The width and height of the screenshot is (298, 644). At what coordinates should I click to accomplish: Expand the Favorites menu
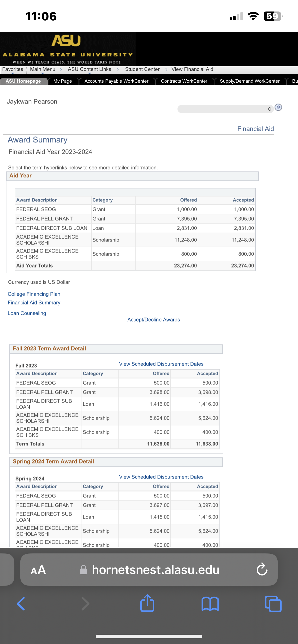tap(12, 69)
